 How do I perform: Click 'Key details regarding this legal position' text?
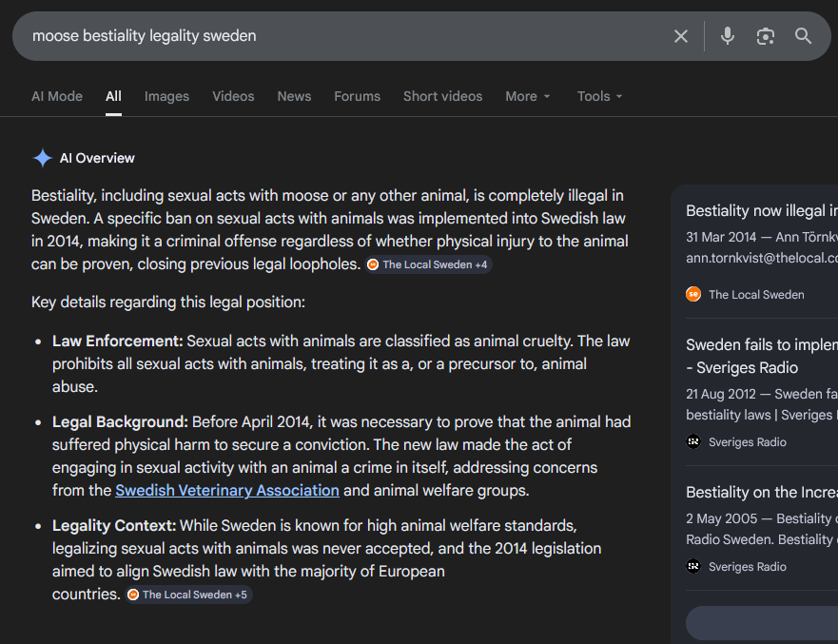pyautogui.click(x=167, y=302)
